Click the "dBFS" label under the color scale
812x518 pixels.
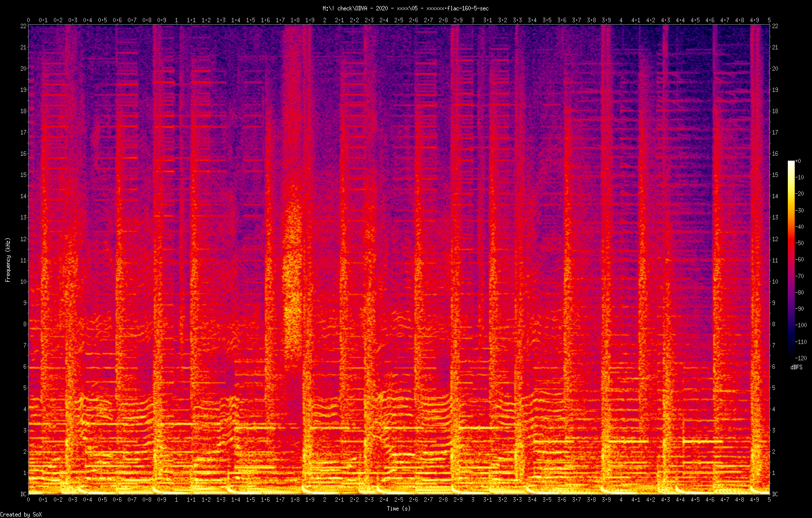[796, 367]
